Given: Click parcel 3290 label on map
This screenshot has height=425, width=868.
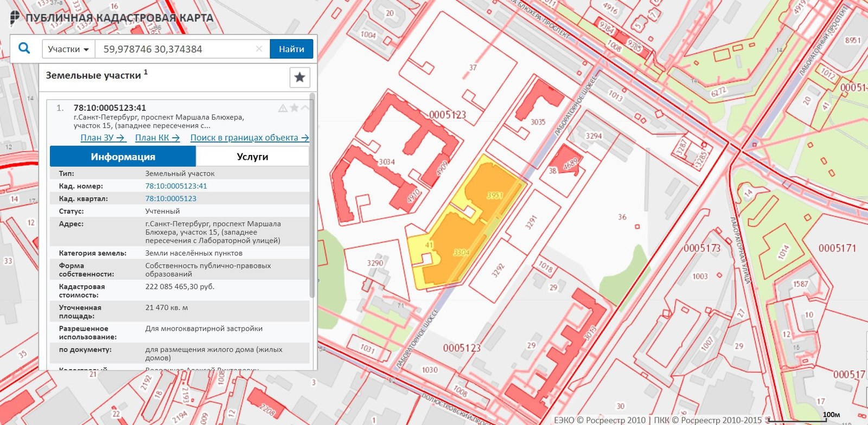Looking at the screenshot, I should 375,263.
